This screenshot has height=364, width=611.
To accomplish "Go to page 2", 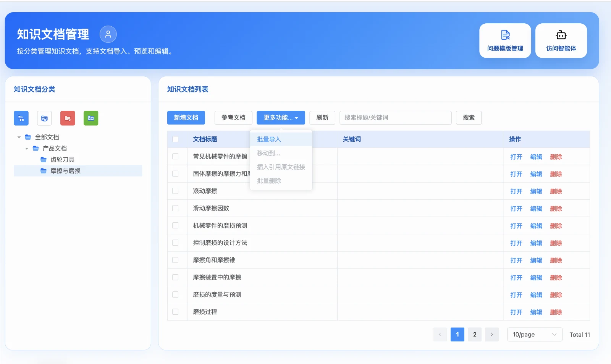I will pos(475,335).
